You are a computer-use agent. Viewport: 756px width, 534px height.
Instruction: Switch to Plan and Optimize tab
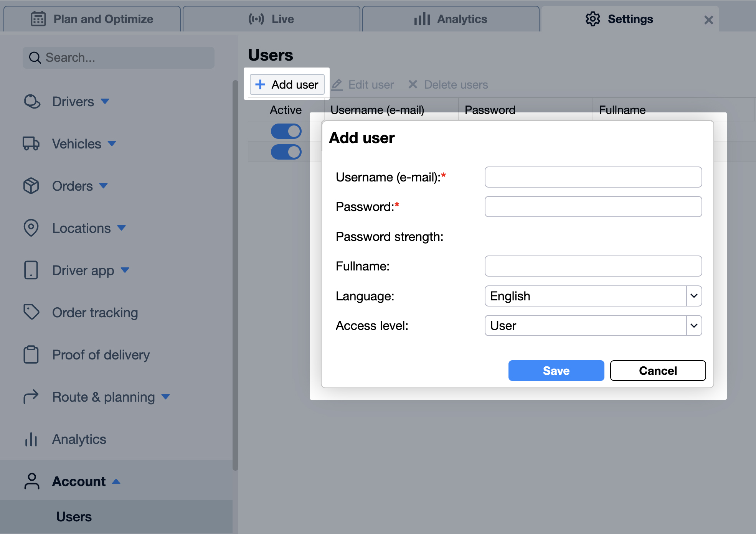(x=92, y=19)
